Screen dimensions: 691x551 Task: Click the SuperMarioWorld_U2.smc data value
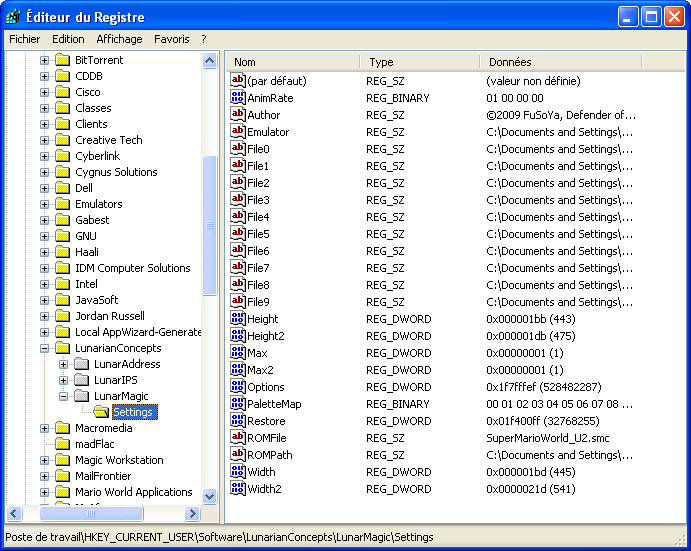click(x=548, y=438)
